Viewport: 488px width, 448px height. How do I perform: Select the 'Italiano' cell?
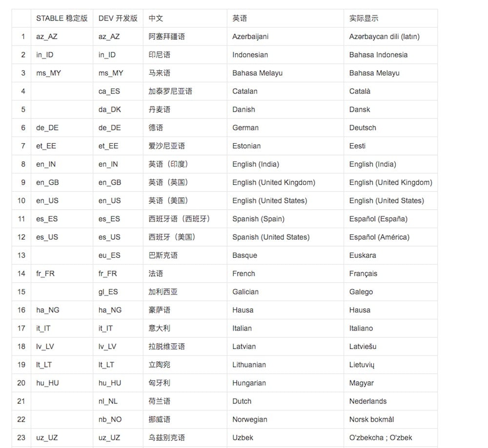[390, 328]
